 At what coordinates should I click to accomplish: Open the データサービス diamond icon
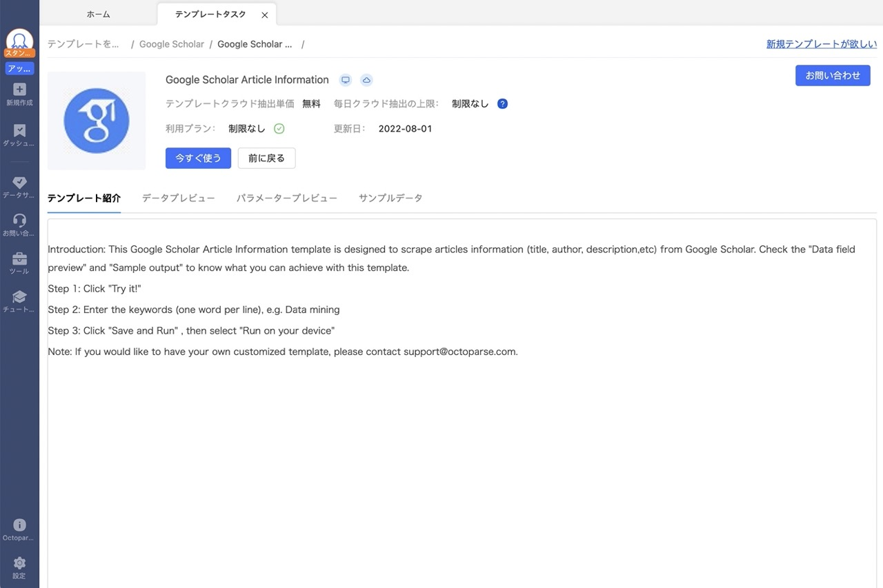(x=19, y=182)
